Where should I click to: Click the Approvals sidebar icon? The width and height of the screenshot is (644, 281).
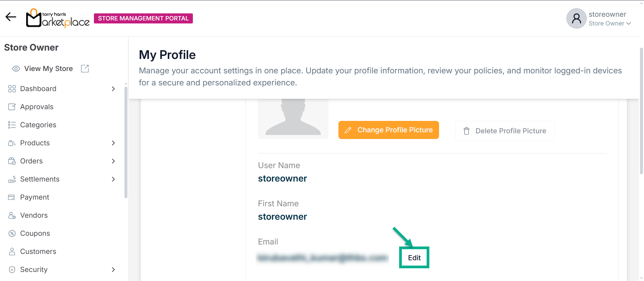(x=12, y=107)
